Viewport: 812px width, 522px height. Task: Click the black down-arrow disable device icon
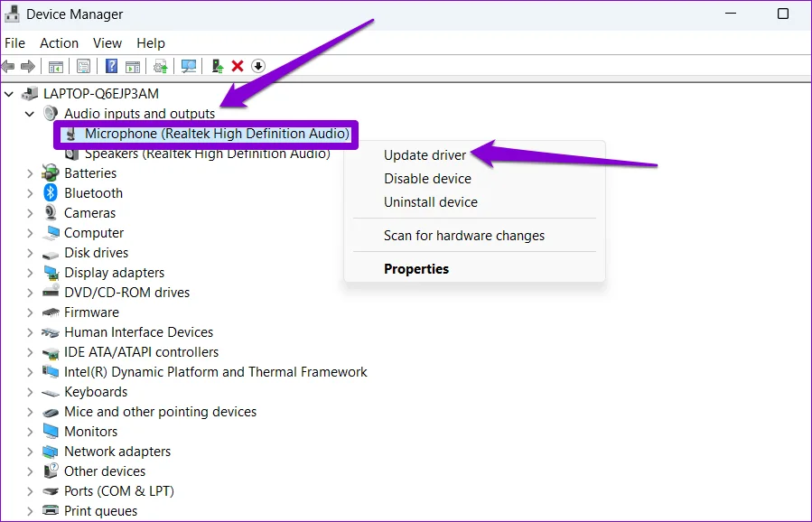pyautogui.click(x=258, y=66)
